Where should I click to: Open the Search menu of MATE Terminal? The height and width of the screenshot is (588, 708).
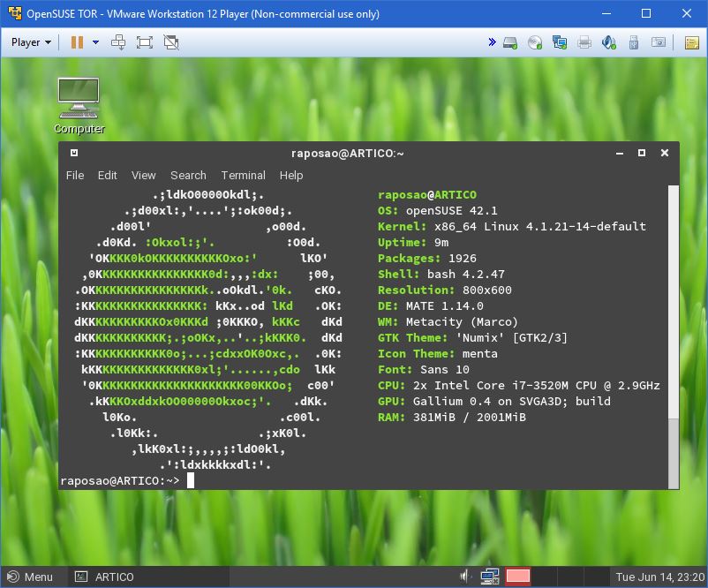(188, 175)
